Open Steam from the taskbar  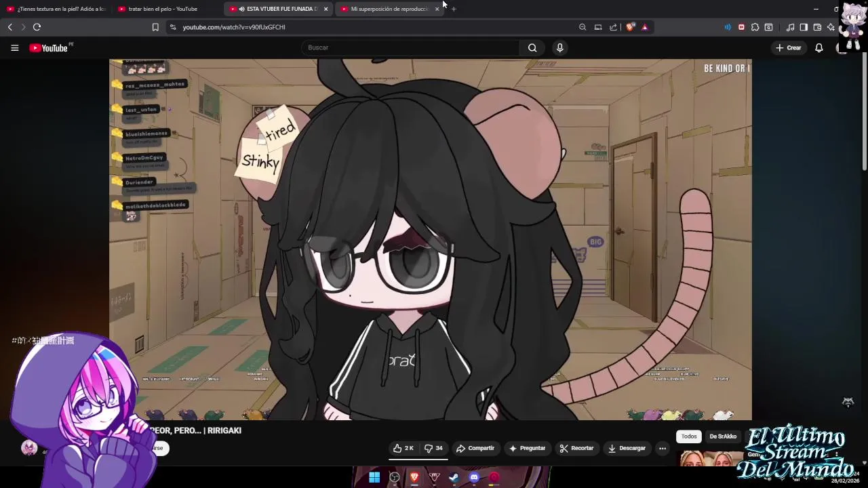[x=454, y=477]
